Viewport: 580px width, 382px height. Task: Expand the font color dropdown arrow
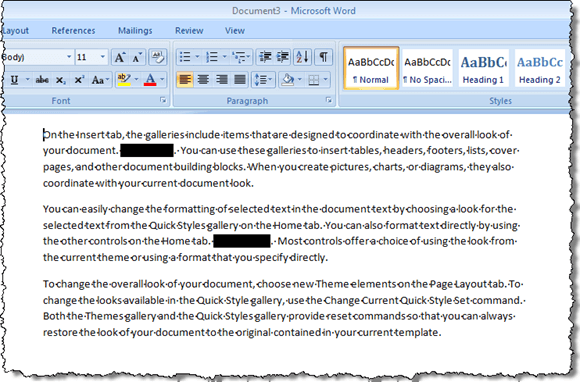162,80
